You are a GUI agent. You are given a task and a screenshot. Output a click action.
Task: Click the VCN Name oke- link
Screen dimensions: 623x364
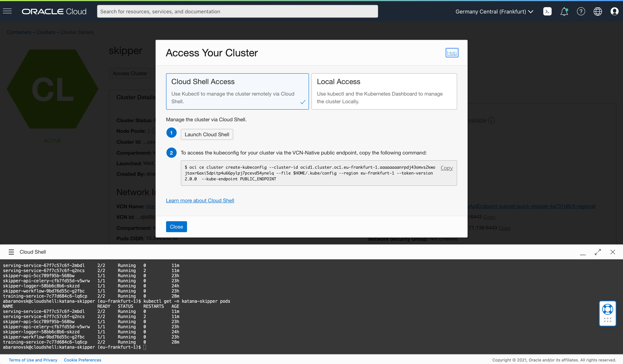coord(150,206)
